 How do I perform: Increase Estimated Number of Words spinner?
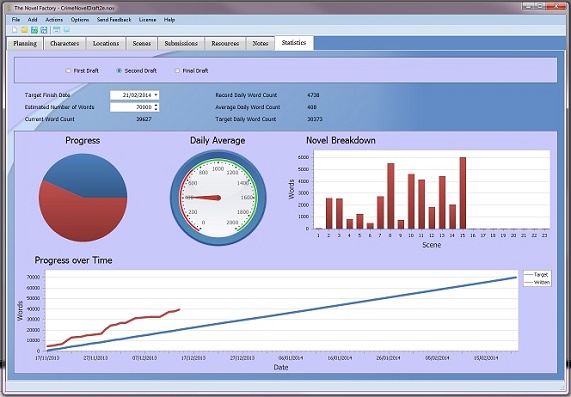tap(156, 105)
